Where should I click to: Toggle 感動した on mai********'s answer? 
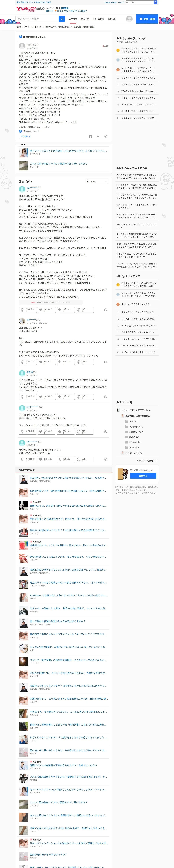tap(66, 310)
